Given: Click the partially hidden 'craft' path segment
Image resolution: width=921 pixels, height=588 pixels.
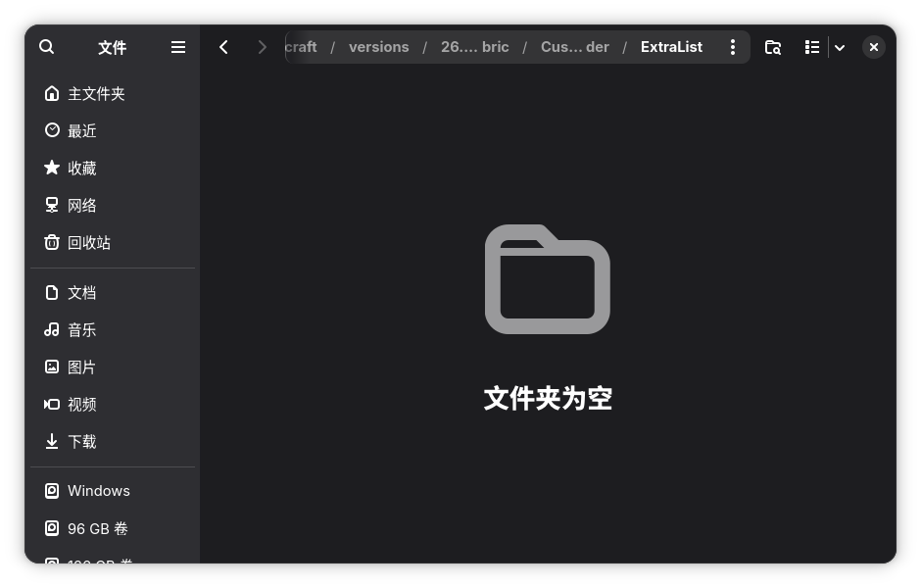Looking at the screenshot, I should 301,47.
